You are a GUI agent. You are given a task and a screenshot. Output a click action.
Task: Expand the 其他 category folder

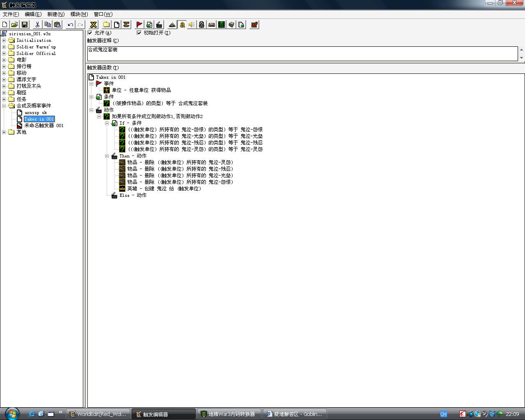click(x=4, y=132)
